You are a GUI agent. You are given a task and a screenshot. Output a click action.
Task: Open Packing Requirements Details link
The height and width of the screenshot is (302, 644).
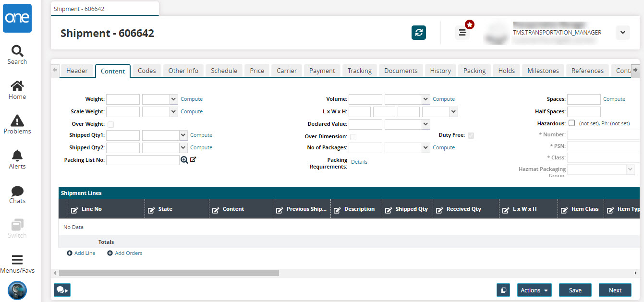click(359, 162)
